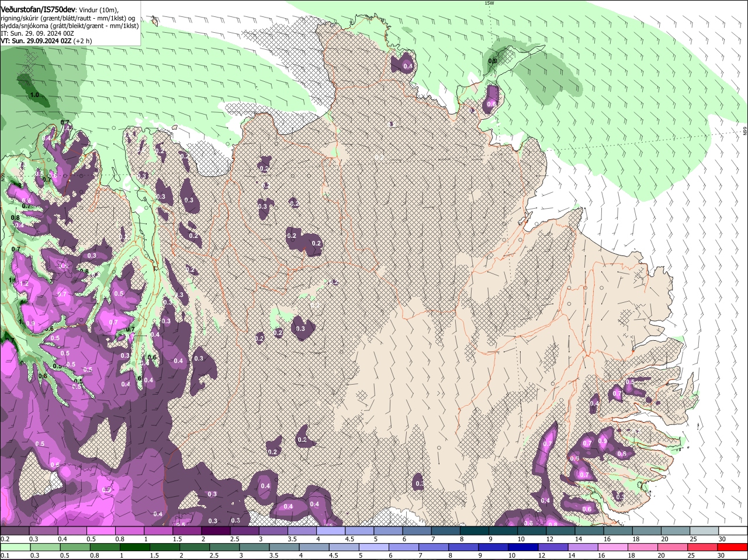The image size is (748, 560).
Task: Select the snow legend swatch between 0.2 and 0.3
Action: pos(15,530)
